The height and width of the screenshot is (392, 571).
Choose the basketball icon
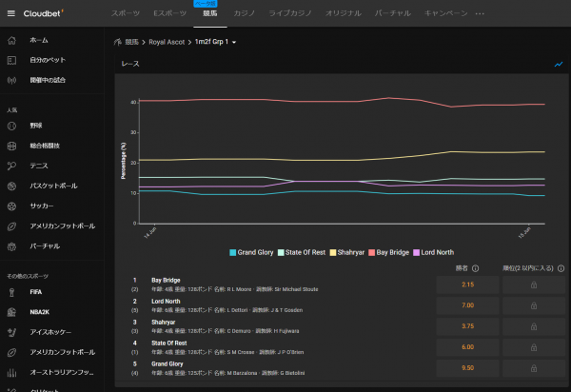(x=11, y=186)
